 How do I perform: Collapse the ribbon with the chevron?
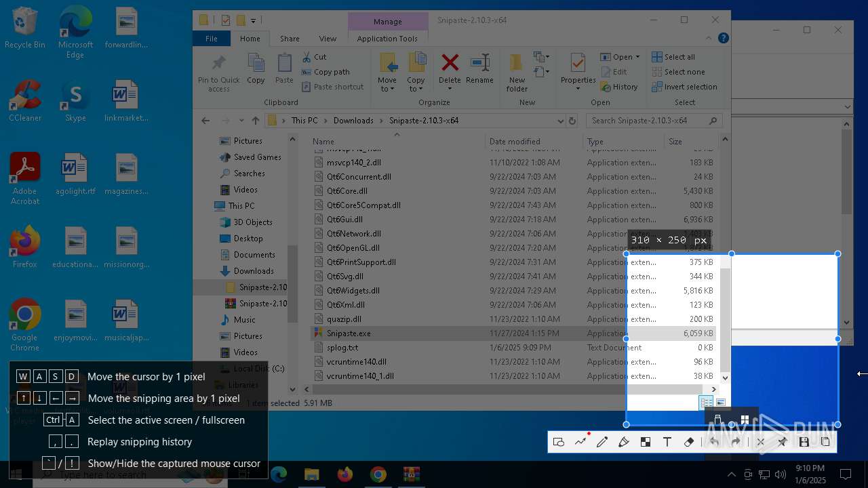pyautogui.click(x=709, y=39)
